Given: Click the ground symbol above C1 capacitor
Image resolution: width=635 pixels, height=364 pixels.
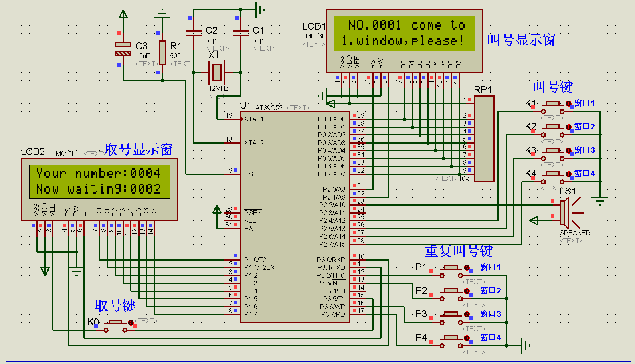Looking at the screenshot, I should tap(260, 9).
